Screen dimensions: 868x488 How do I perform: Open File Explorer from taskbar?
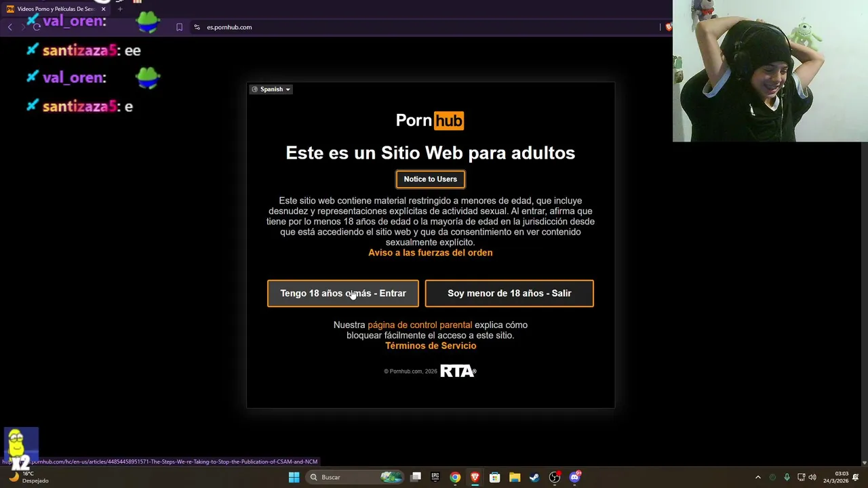click(515, 477)
